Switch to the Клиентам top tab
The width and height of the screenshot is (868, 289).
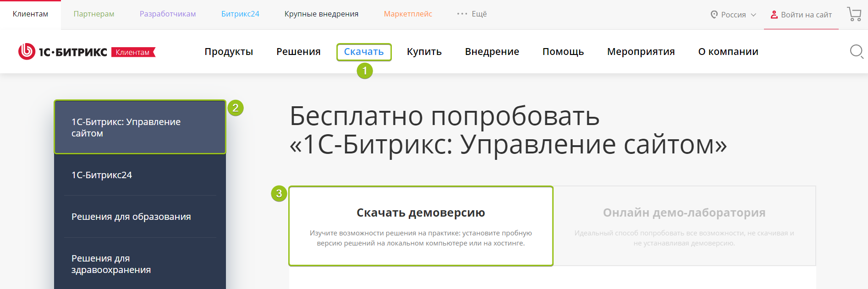30,14
